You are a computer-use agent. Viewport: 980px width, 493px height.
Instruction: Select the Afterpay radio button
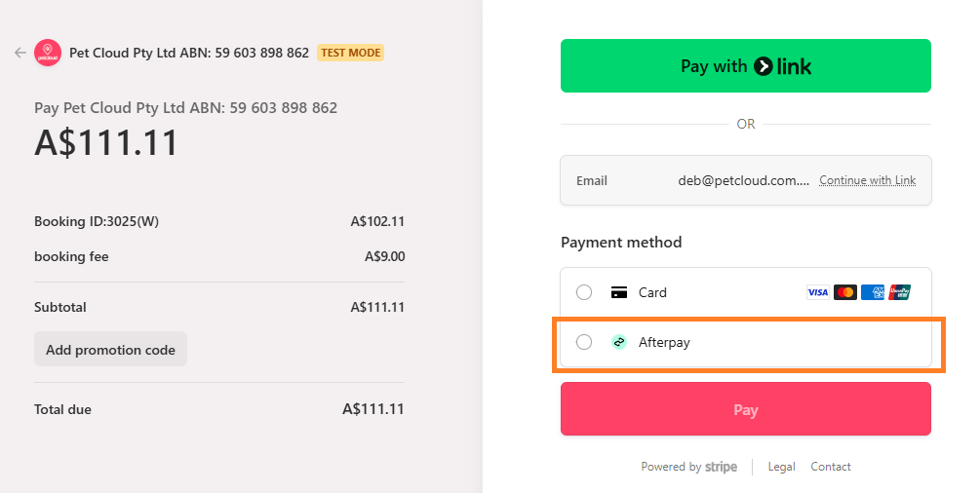coord(584,342)
